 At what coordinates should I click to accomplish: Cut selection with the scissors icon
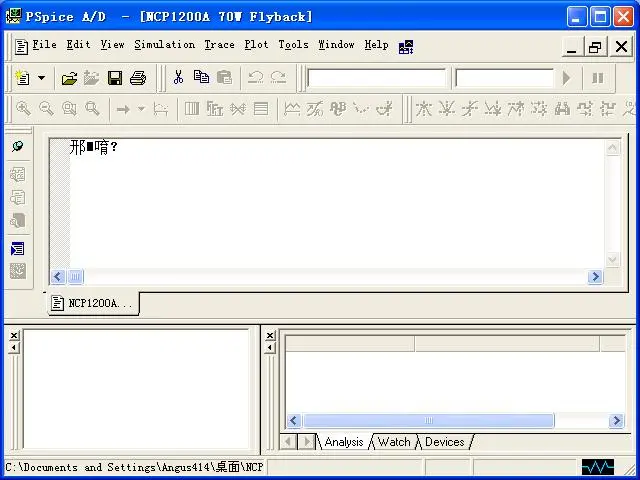click(178, 77)
